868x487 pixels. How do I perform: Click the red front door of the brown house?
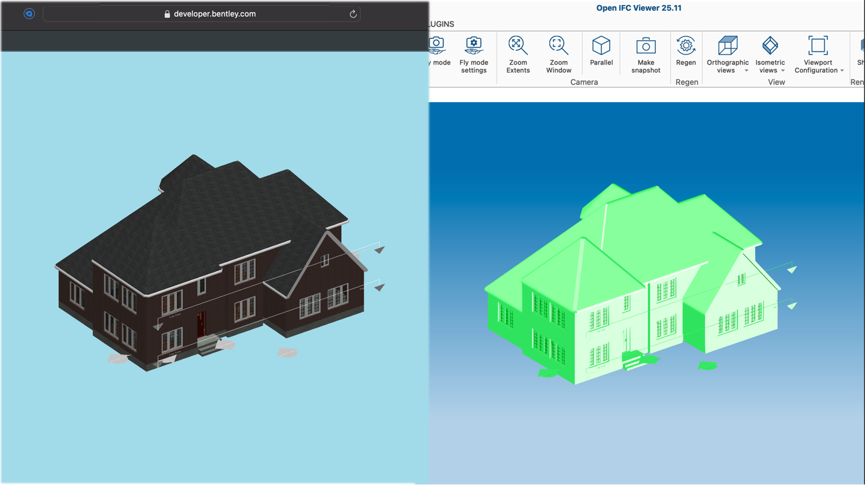tap(201, 324)
